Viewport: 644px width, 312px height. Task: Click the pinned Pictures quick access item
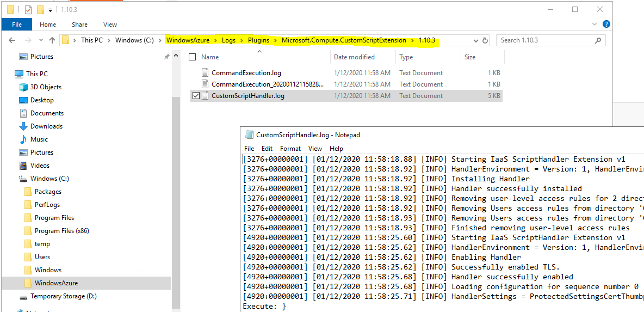[x=41, y=57]
